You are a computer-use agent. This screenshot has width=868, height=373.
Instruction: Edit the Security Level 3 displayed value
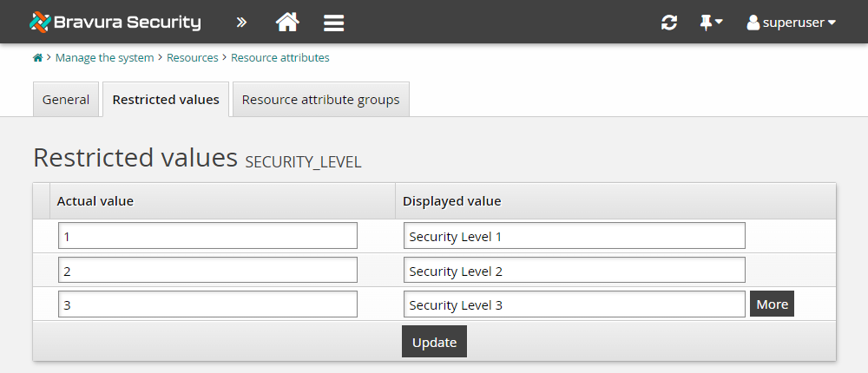pyautogui.click(x=574, y=304)
